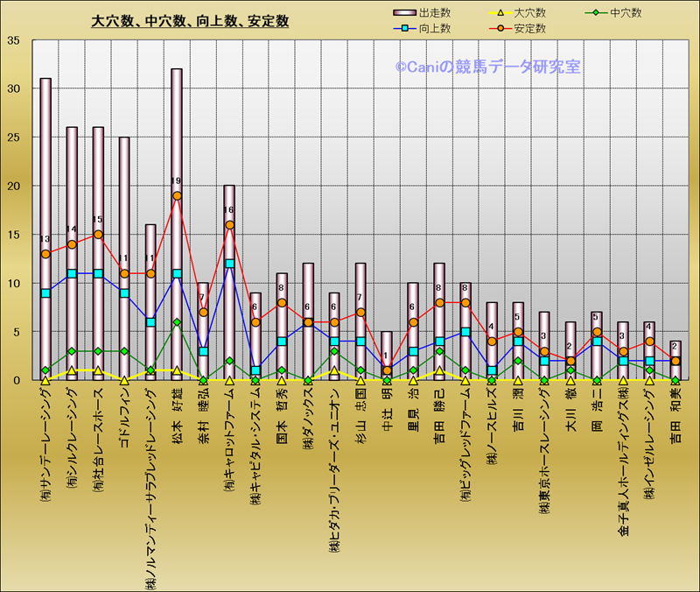
Task: Click the cyan 向上数 marker for ㈲キャロットファーム
Action: pos(229,264)
